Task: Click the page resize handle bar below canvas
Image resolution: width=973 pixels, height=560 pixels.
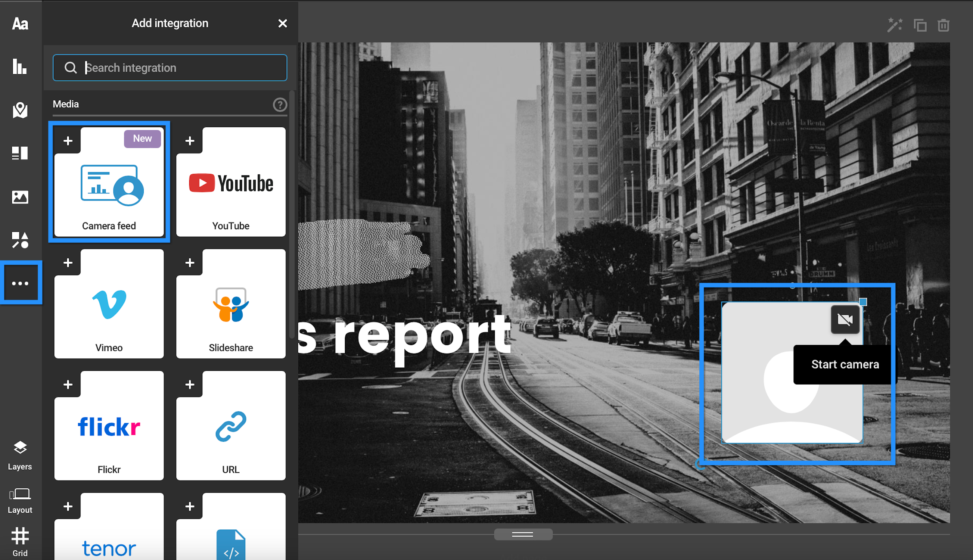Action: (x=523, y=535)
